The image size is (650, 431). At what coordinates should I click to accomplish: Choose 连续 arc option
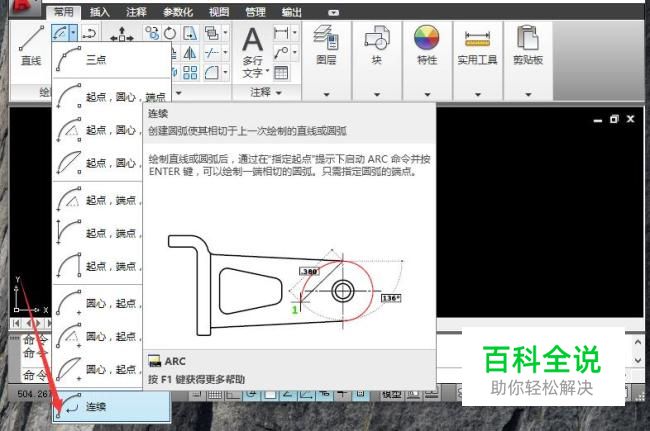(x=111, y=407)
